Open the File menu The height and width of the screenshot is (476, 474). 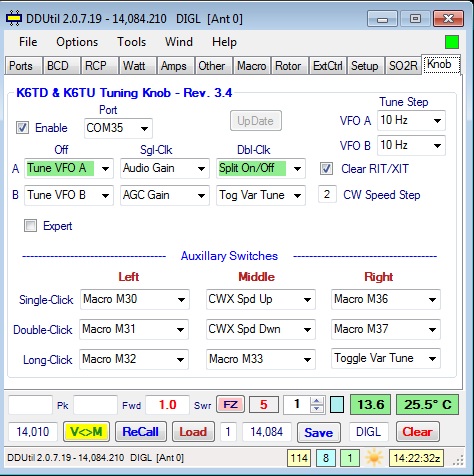[x=28, y=42]
